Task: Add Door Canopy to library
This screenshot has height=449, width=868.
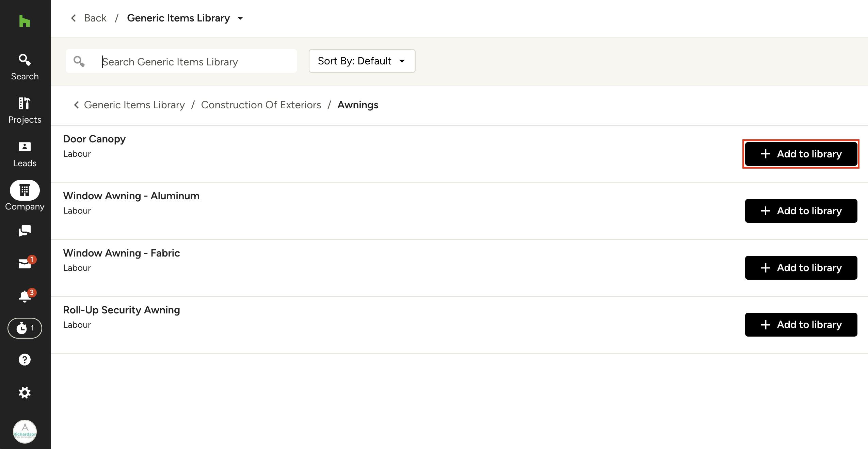Action: (801, 154)
